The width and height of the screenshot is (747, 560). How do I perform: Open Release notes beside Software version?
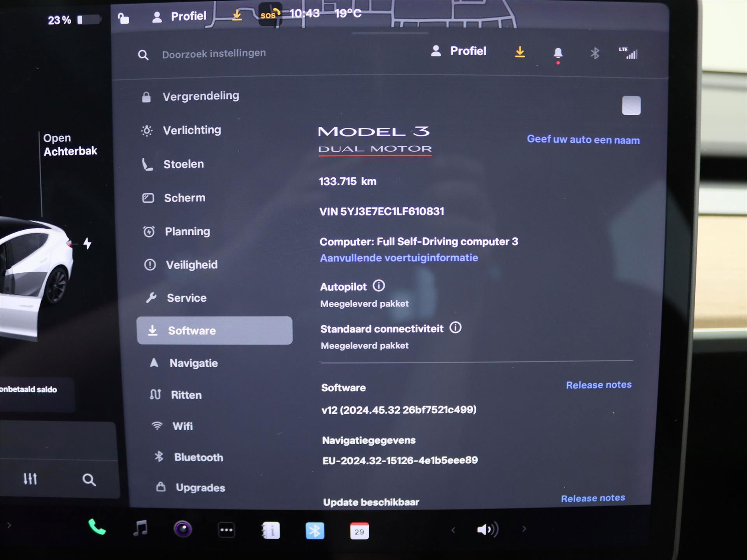pyautogui.click(x=598, y=385)
